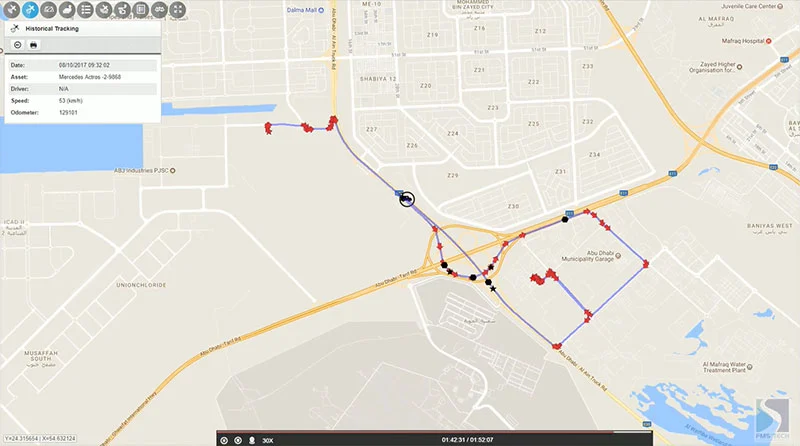Click the print icon in Historical Tracking panel
The width and height of the screenshot is (800, 446).
tap(33, 45)
